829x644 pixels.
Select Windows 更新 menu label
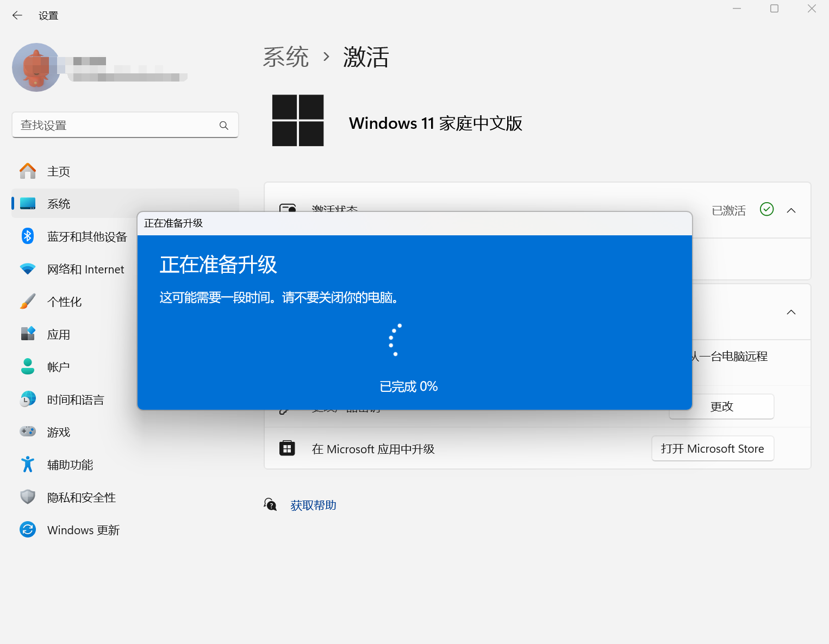pos(83,530)
